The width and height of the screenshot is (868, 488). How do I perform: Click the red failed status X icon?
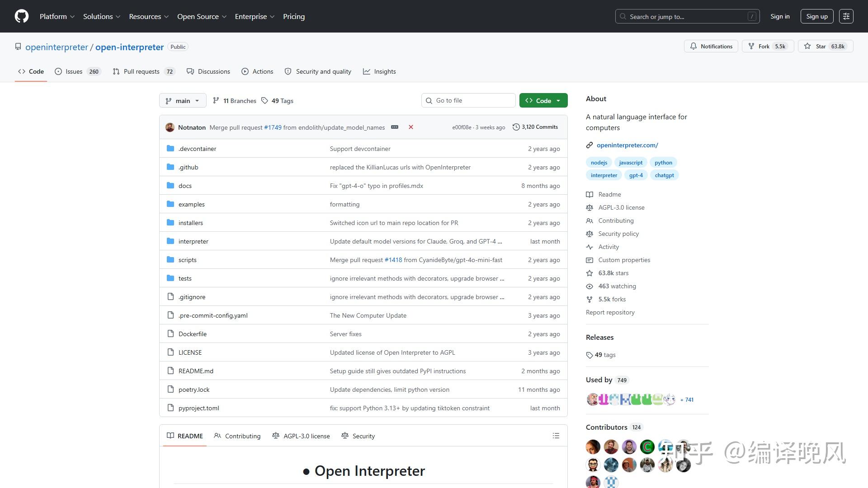(411, 127)
